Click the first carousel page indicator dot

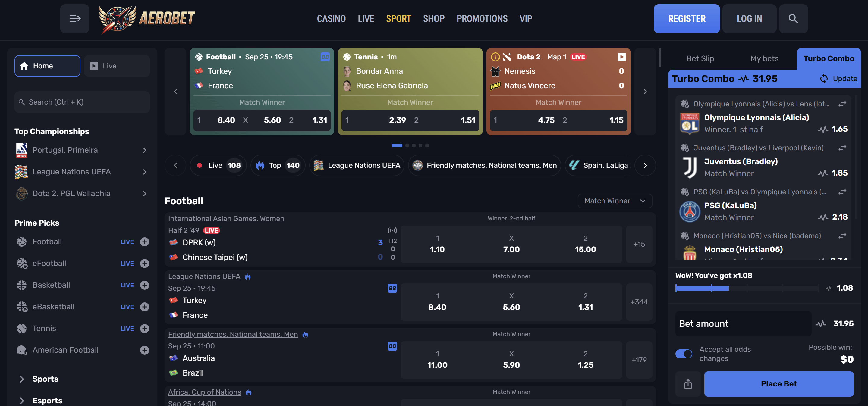click(x=396, y=145)
